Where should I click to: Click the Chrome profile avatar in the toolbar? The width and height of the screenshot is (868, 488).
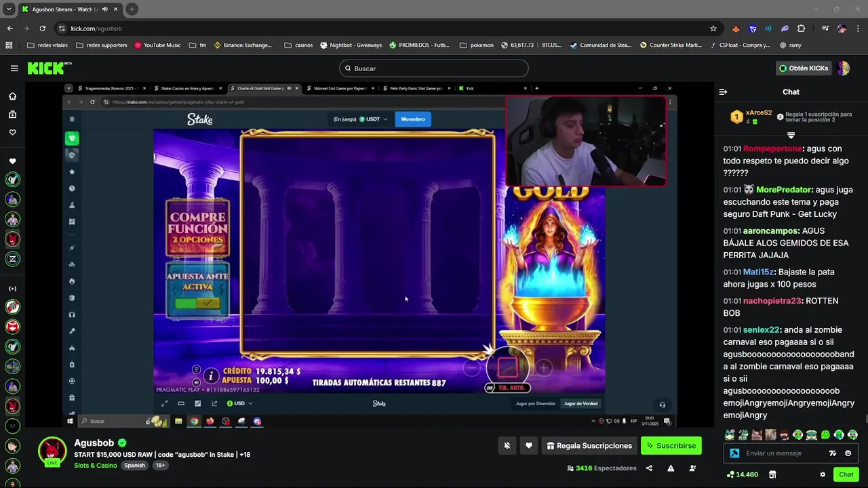coord(842,28)
